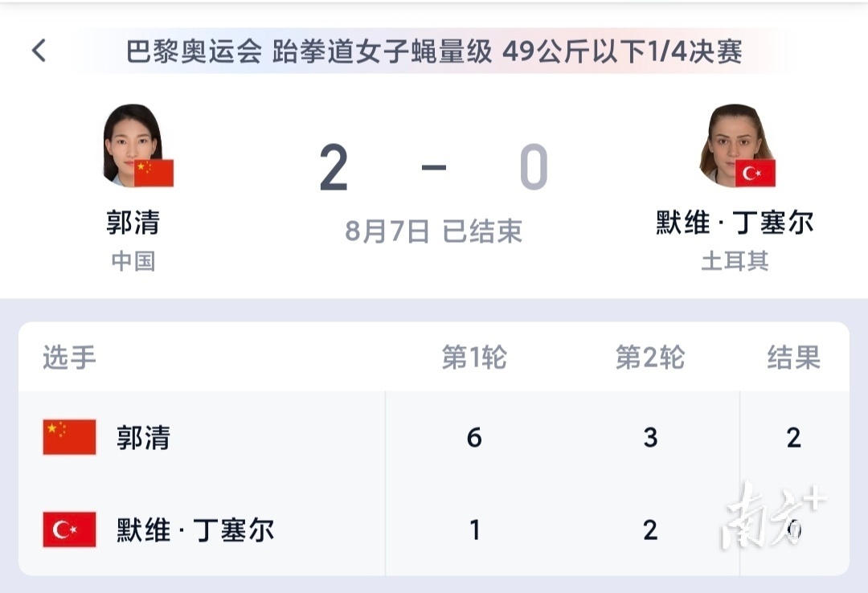The image size is (868, 593).
Task: Tap Turkey flag badge on athlete photo
Action: point(755,173)
